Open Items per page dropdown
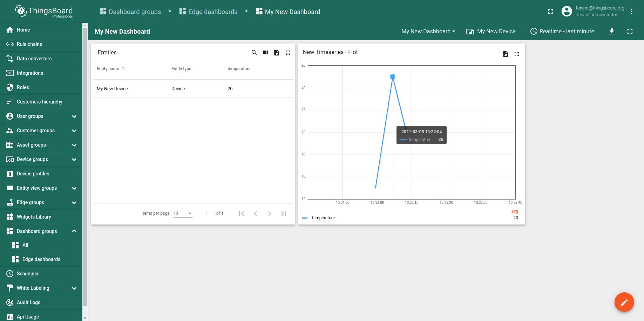The width and height of the screenshot is (644, 321). [183, 213]
